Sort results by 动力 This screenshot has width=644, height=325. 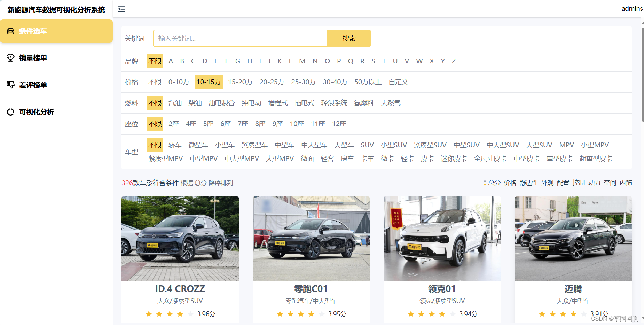pos(595,183)
